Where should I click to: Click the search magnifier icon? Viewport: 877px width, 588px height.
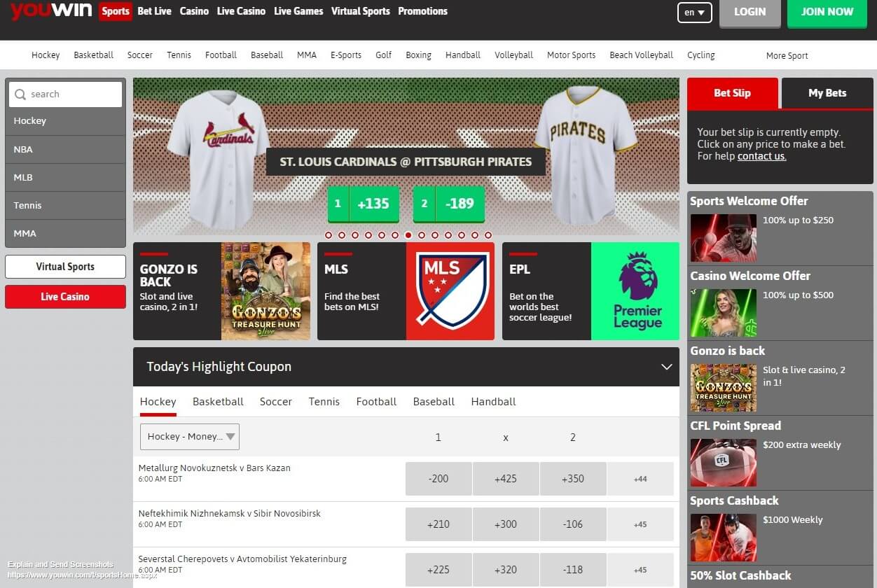[x=20, y=94]
